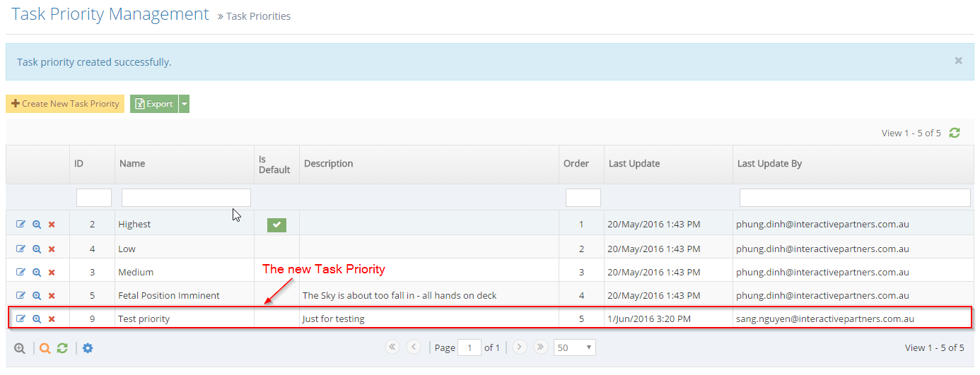Screen dimensions: 980x375
Task: Go to the first page
Action: 392,347
